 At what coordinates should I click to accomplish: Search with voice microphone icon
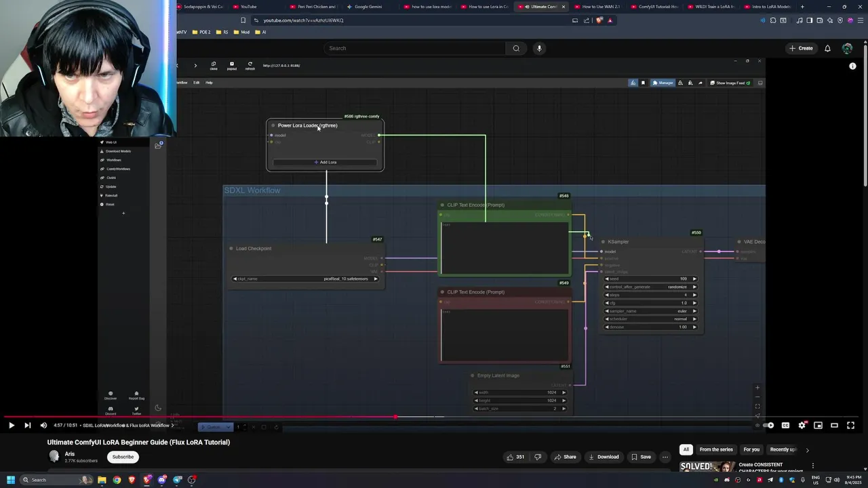(x=539, y=48)
